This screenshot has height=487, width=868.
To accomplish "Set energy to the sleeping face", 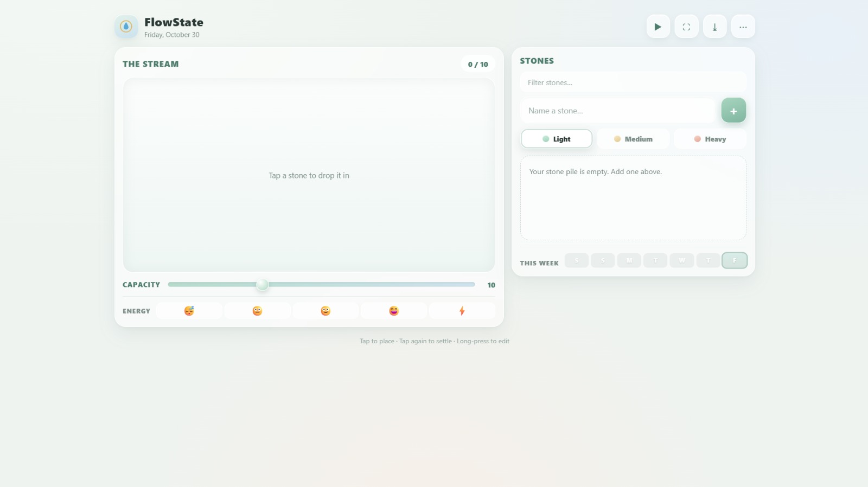I will (x=189, y=311).
